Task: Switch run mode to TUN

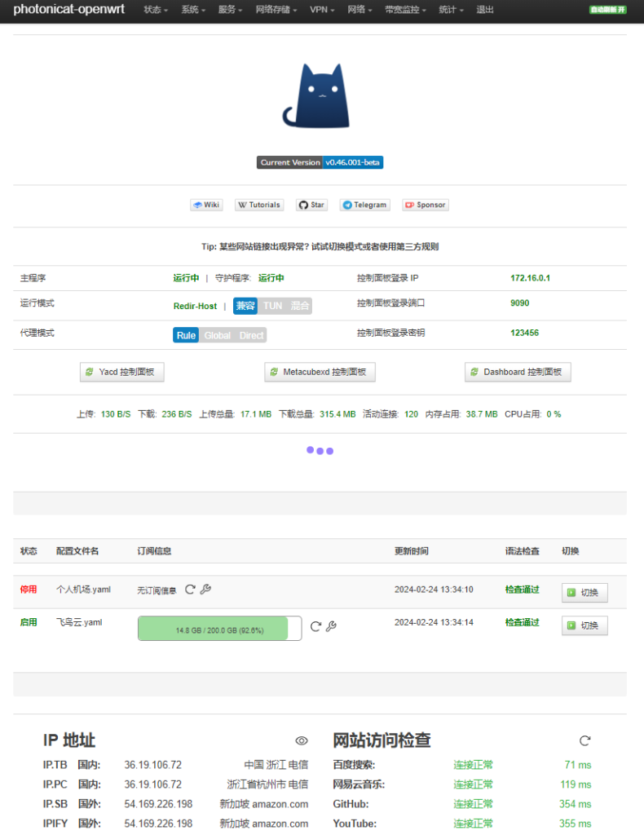Action: 272,306
